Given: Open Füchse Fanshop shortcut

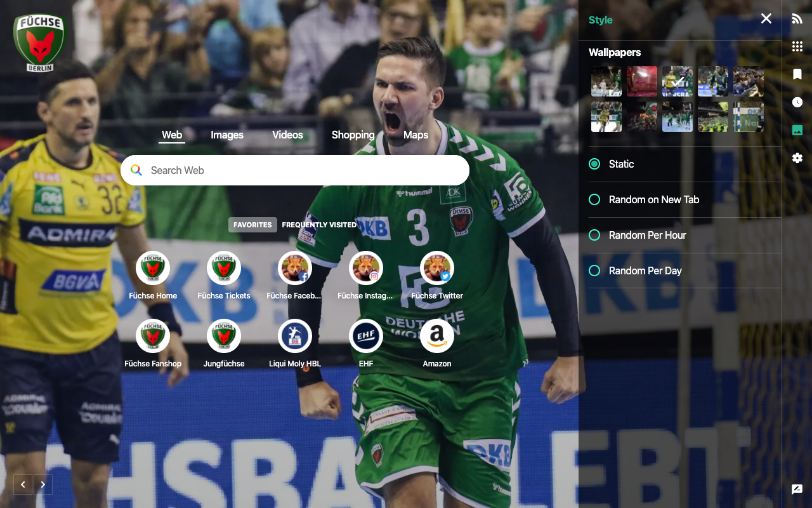Looking at the screenshot, I should coord(153,336).
